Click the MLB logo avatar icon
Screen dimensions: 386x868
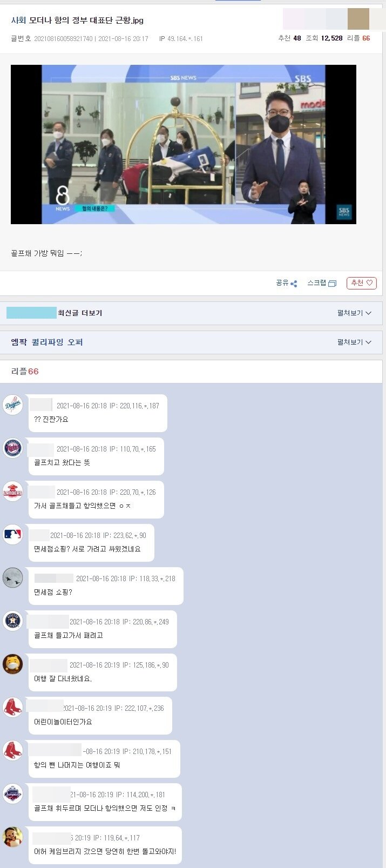tap(12, 534)
